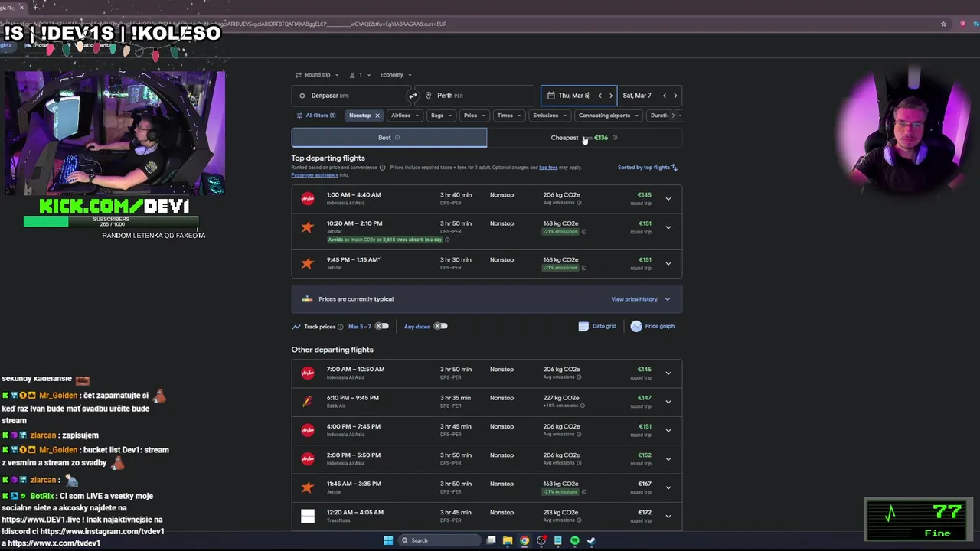Open ranking info icon near 'convenience'

point(382,168)
